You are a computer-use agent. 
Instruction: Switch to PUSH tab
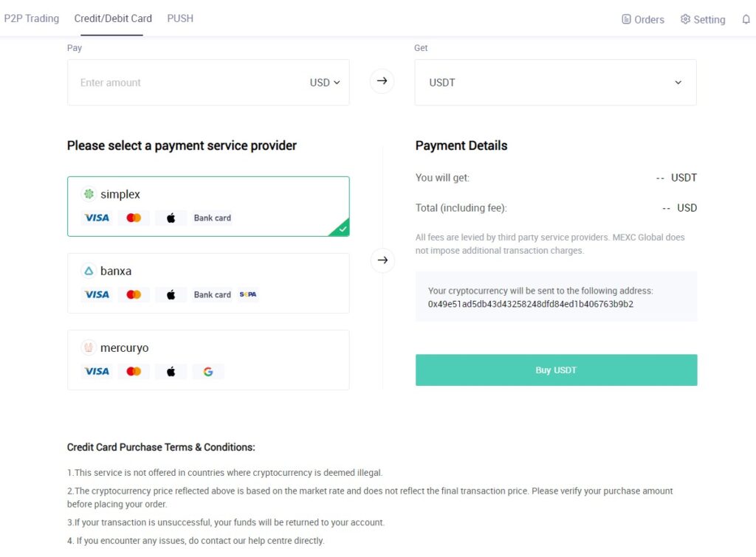(180, 18)
